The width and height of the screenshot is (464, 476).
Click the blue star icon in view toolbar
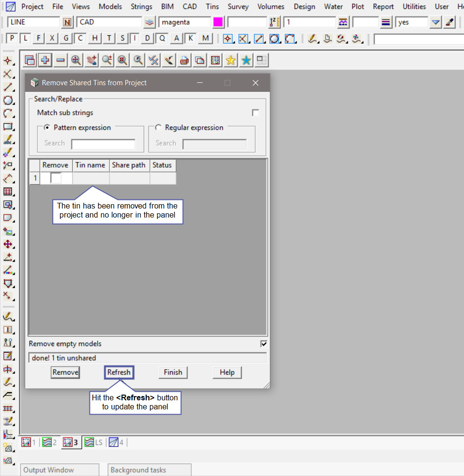click(246, 60)
